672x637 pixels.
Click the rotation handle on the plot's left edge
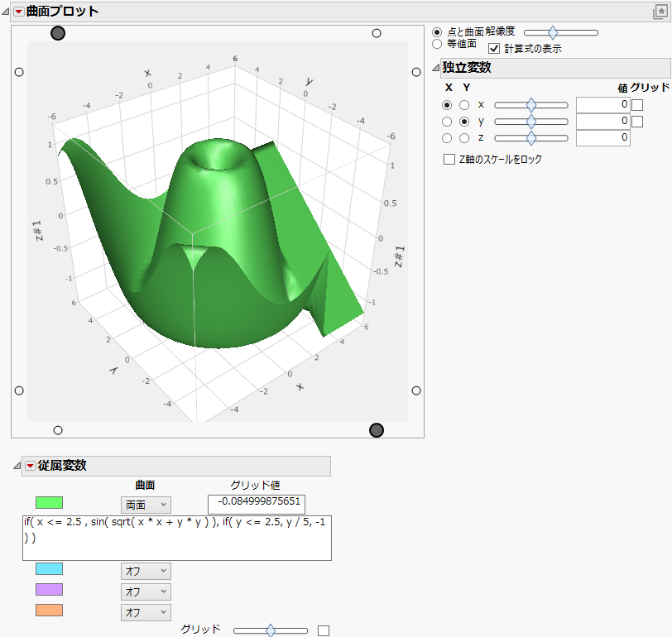(x=19, y=72)
